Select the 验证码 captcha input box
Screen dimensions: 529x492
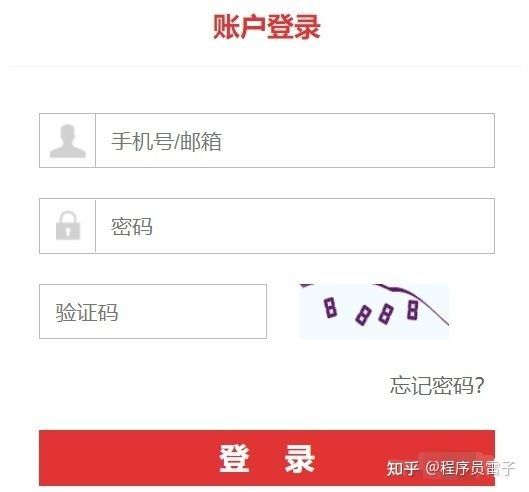(x=153, y=311)
